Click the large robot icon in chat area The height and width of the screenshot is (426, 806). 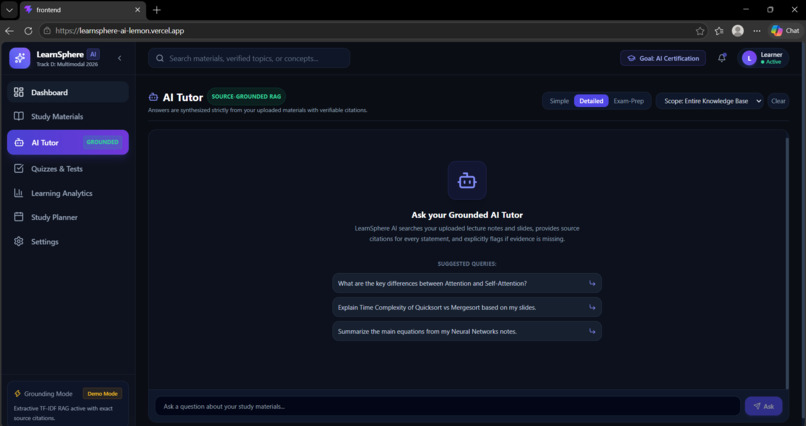click(x=467, y=180)
